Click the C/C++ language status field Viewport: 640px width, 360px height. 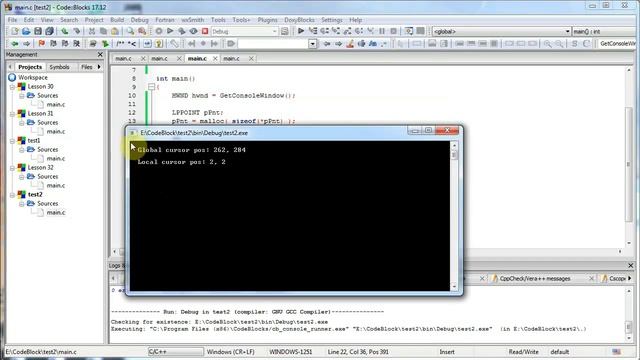pos(176,352)
